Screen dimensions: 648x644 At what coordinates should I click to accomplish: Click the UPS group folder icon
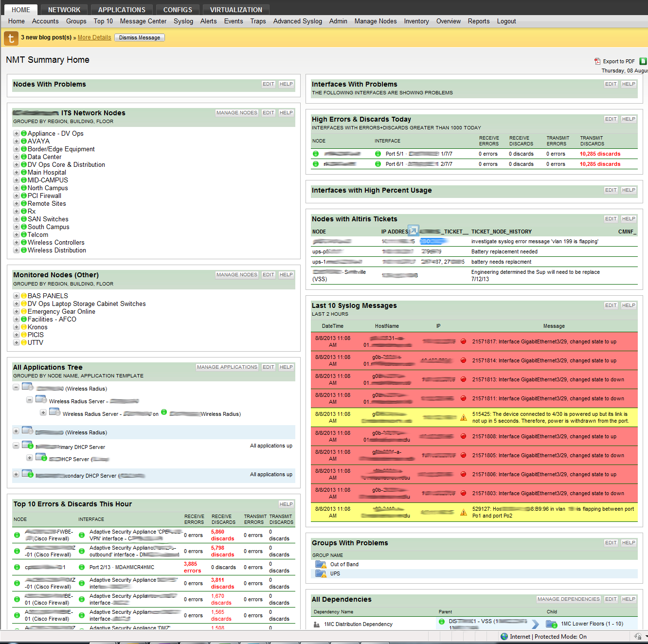(x=320, y=574)
